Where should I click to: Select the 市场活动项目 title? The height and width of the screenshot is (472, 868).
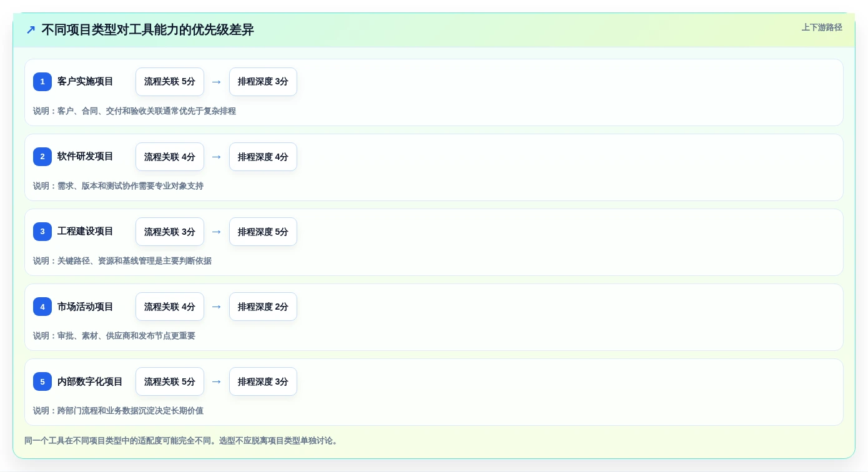coord(86,307)
